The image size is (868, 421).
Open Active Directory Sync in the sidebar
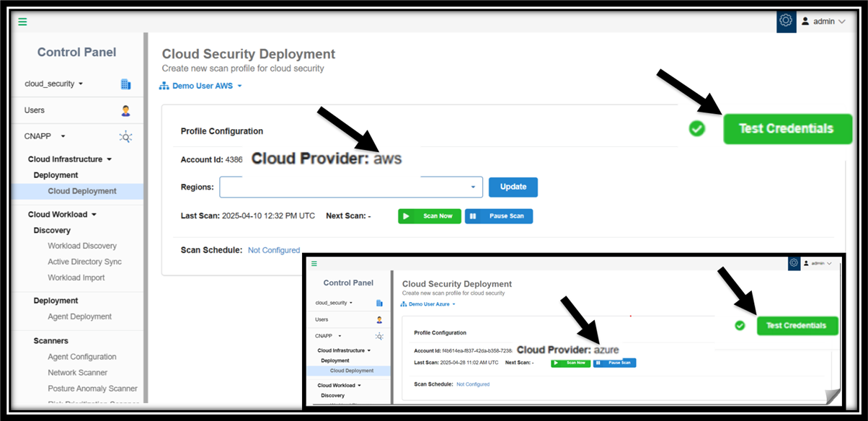[x=84, y=262]
